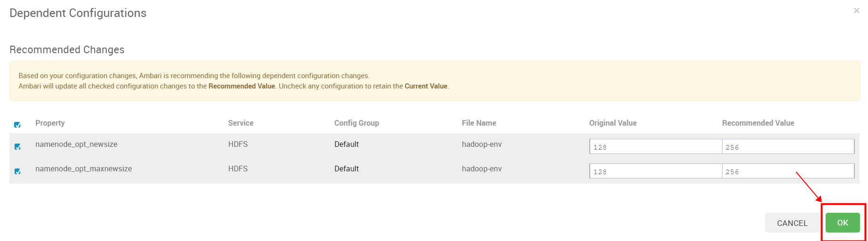
Task: Click hadoop-env in the namenode_opt_maxnewsize row
Action: (482, 169)
